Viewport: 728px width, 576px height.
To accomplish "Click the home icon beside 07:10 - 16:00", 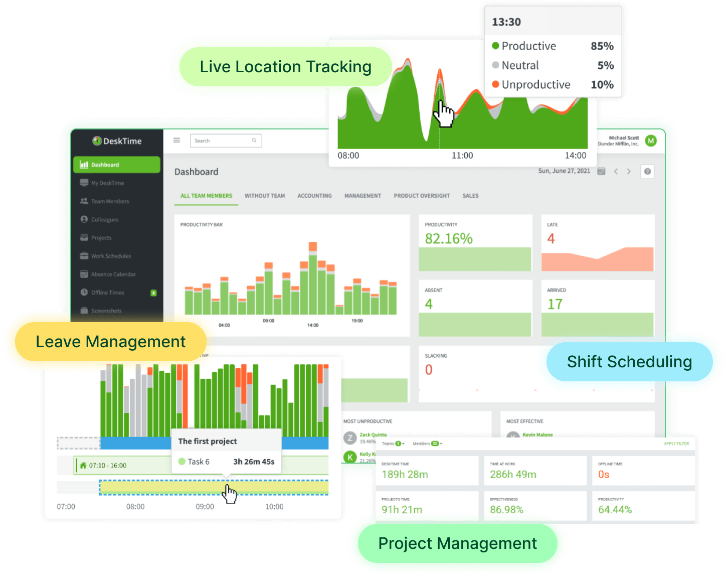I will point(83,466).
